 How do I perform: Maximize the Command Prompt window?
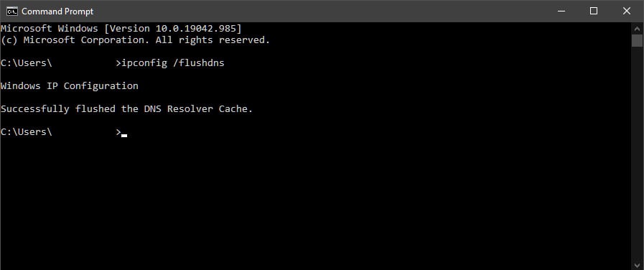pyautogui.click(x=594, y=11)
